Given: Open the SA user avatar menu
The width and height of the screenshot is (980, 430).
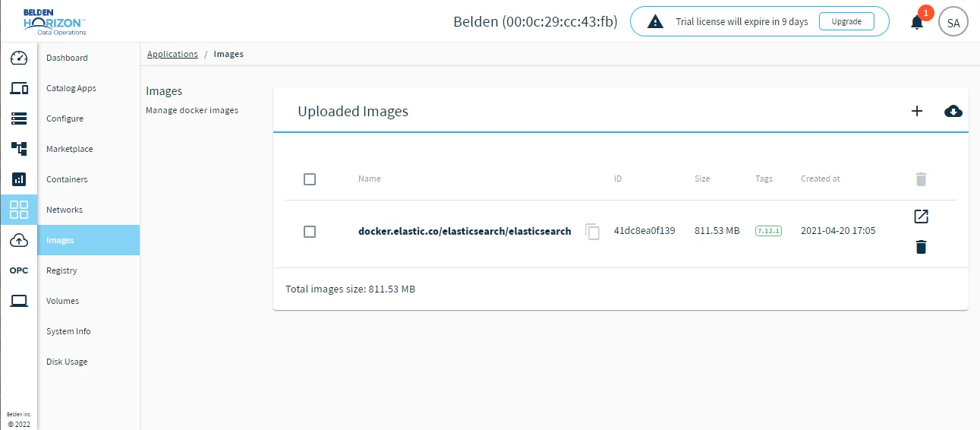Looking at the screenshot, I should [x=953, y=22].
